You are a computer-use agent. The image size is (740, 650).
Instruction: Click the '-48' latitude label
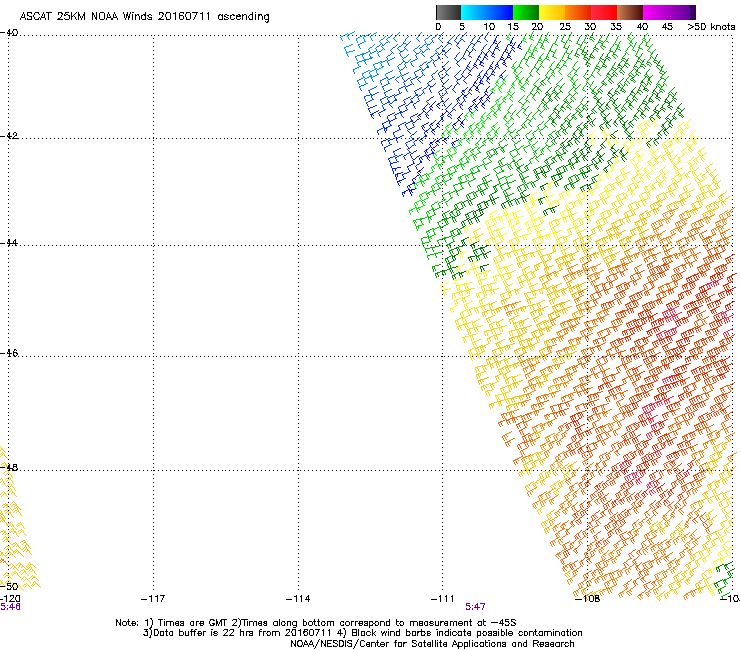tap(9, 467)
